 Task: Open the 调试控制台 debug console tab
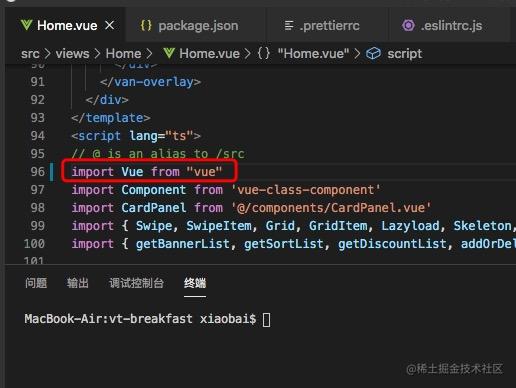pos(136,283)
